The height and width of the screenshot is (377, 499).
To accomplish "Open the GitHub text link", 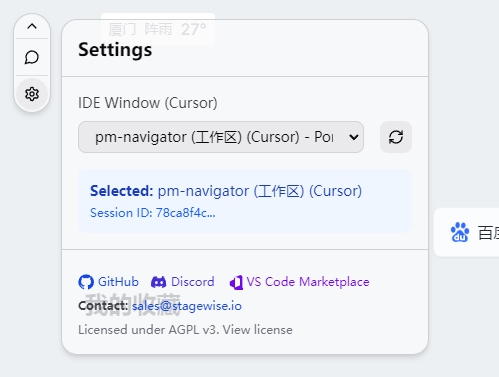I will pyautogui.click(x=118, y=282).
